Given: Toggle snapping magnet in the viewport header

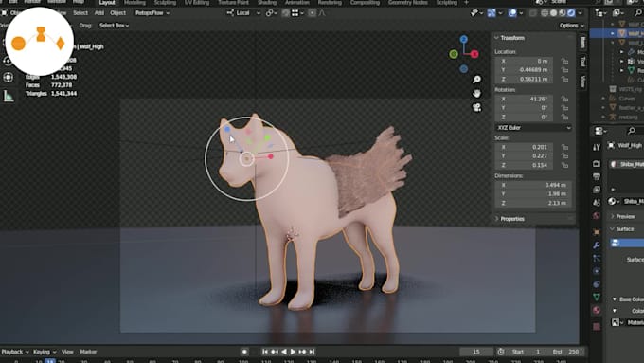Looking at the screenshot, I should (285, 13).
